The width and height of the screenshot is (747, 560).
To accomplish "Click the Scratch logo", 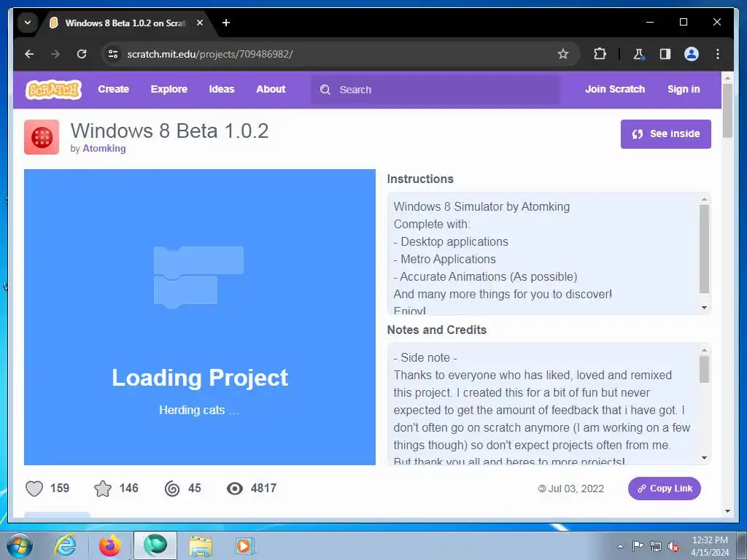I will point(54,90).
